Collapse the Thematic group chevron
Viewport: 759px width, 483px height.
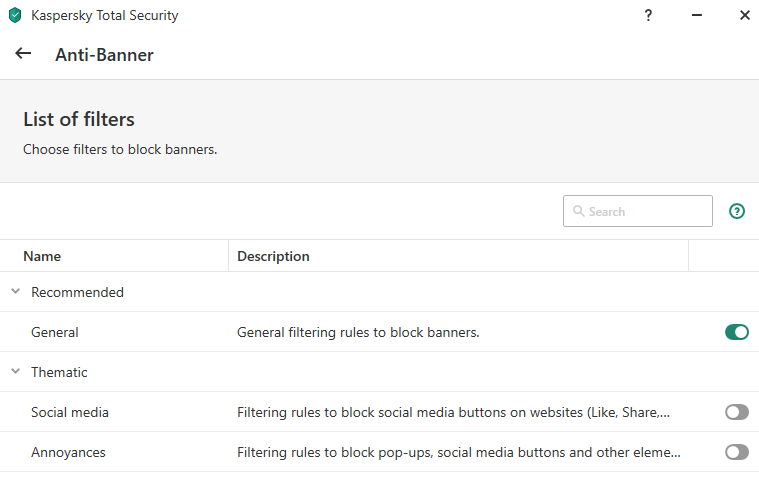tap(15, 371)
